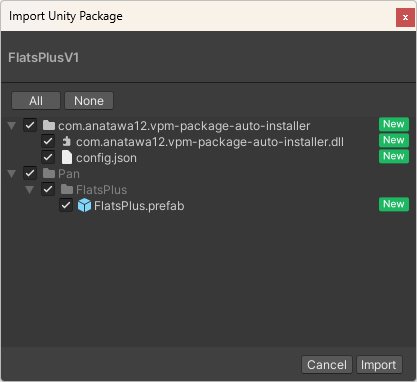Select the Pan folder name
This screenshot has width=417, height=382.
click(69, 174)
